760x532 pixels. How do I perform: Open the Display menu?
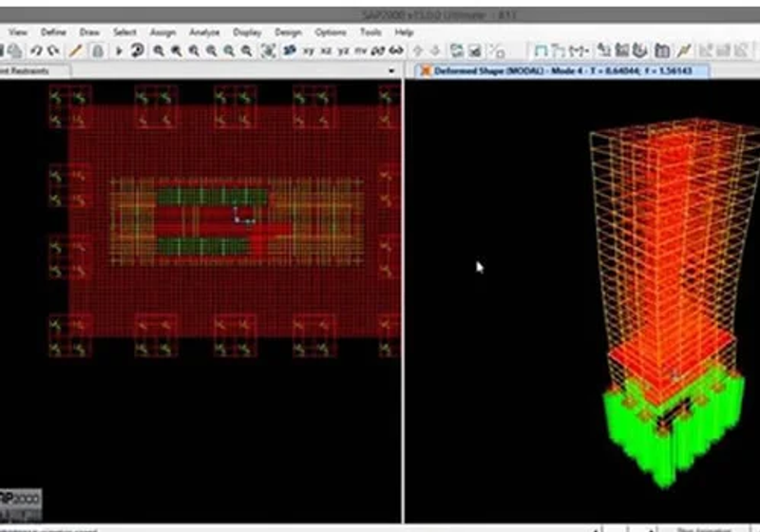pyautogui.click(x=247, y=32)
